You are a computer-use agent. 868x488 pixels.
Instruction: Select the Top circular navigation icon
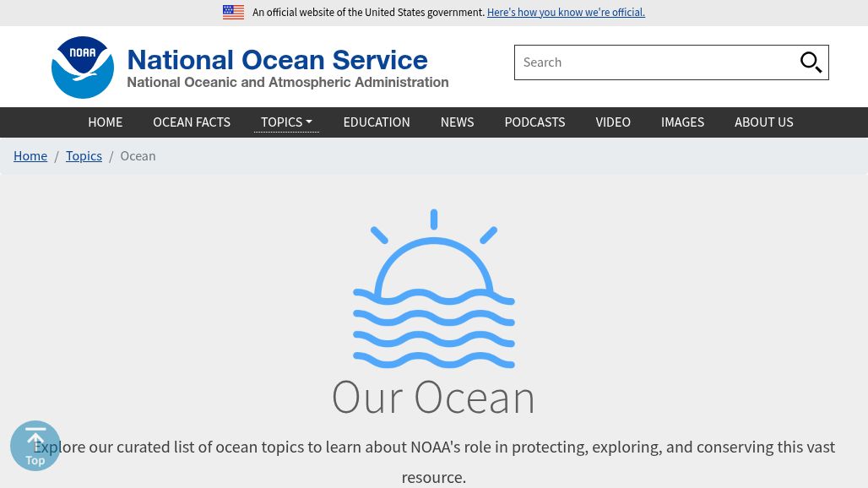pyautogui.click(x=35, y=446)
